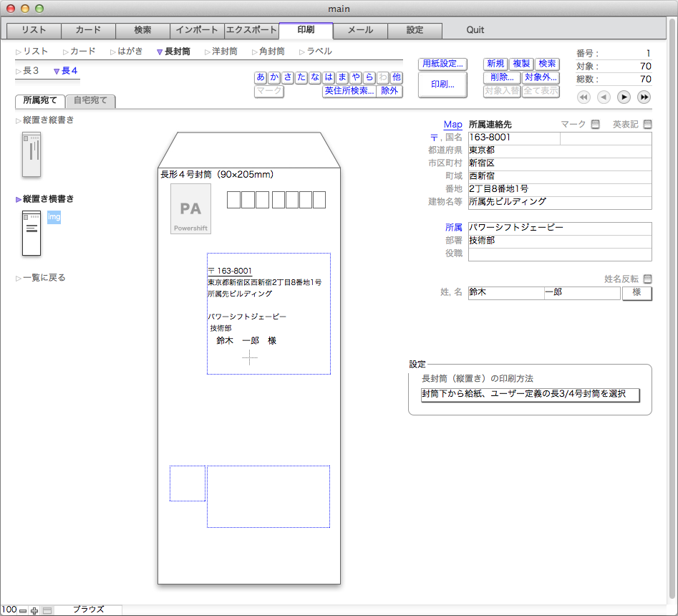678x616 pixels.
Task: Select the 縦置き縦書き envelope layout thumbnail
Action: (x=32, y=154)
